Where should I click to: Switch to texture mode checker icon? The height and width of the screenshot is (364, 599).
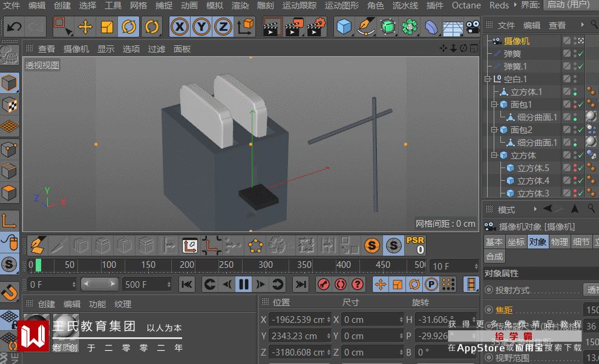click(x=9, y=105)
